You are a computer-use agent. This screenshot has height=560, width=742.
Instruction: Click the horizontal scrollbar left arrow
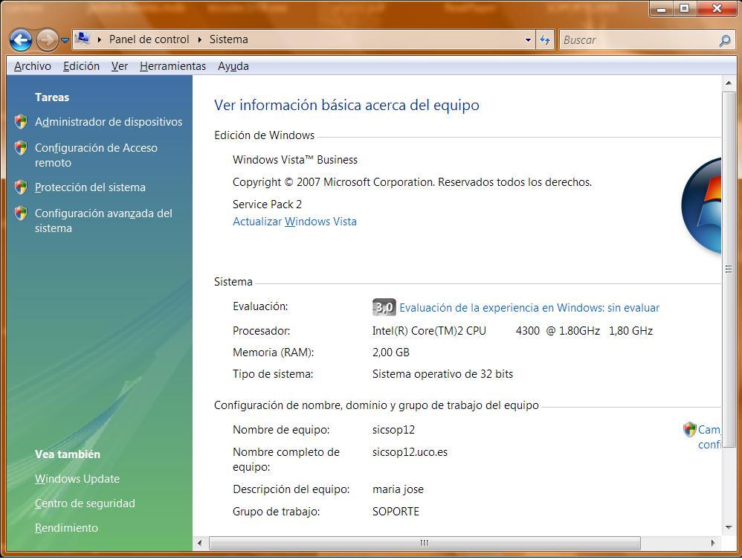[200, 543]
